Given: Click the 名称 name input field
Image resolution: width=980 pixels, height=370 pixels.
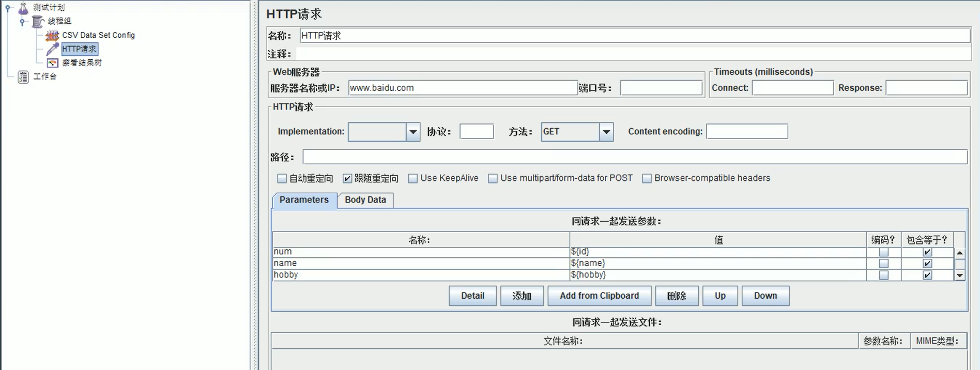Looking at the screenshot, I should pyautogui.click(x=635, y=36).
